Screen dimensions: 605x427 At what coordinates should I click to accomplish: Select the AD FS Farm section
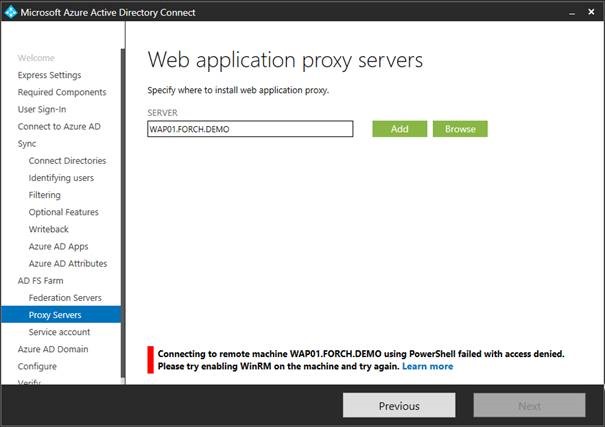coord(40,280)
